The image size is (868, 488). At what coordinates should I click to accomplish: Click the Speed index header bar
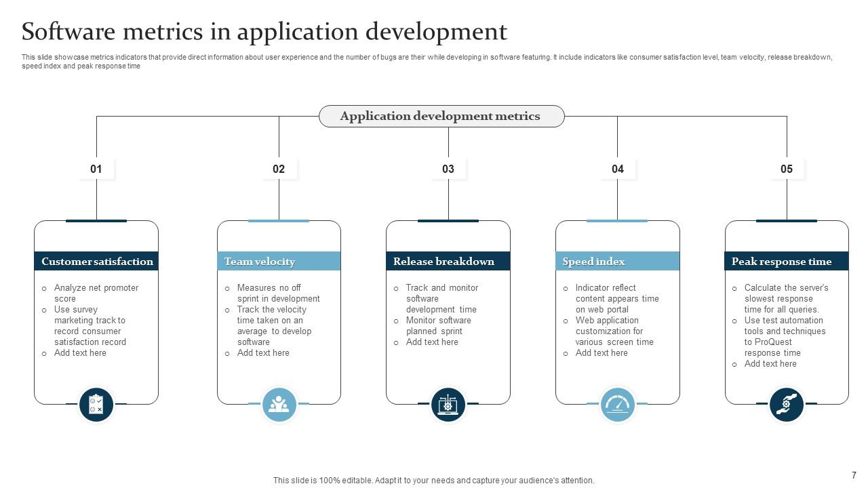click(617, 261)
